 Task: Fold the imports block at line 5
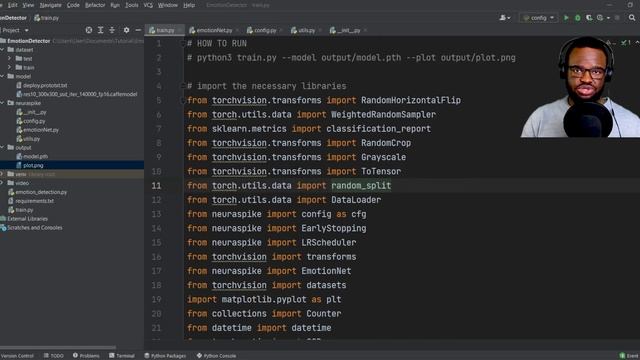tap(182, 100)
